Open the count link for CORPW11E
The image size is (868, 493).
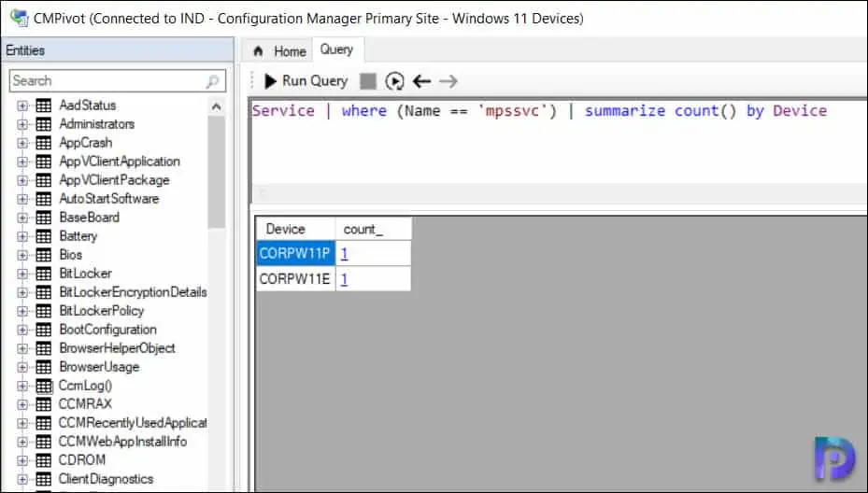point(345,279)
